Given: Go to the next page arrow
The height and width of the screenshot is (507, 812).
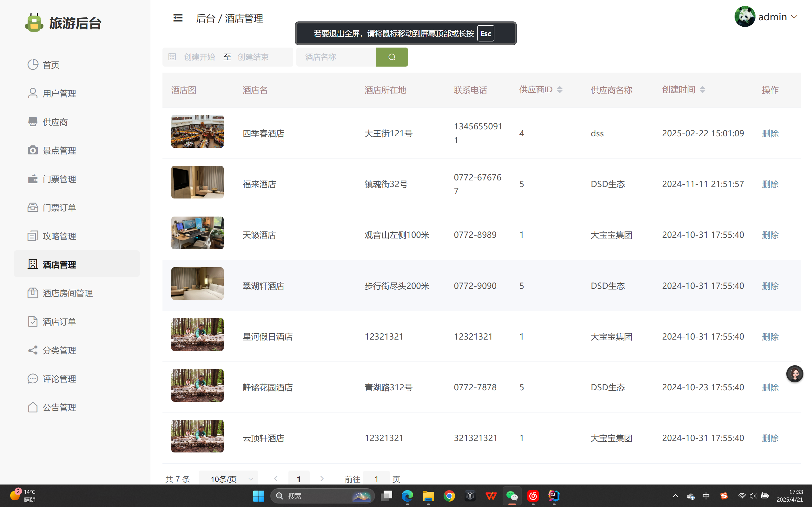Looking at the screenshot, I should tap(321, 478).
